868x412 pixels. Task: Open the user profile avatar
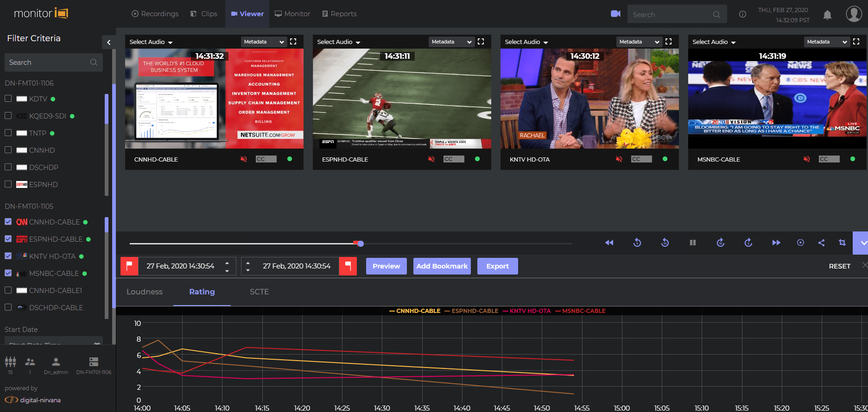(x=854, y=14)
